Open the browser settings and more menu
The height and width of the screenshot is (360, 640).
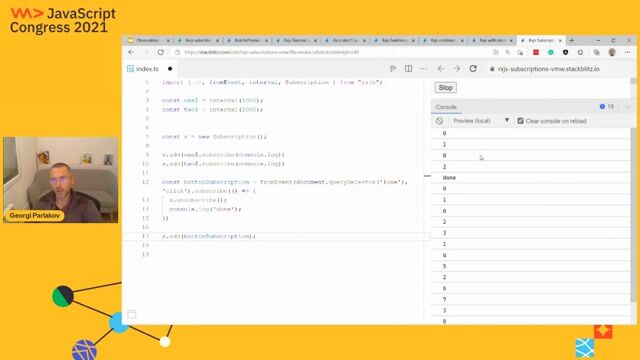(627, 52)
